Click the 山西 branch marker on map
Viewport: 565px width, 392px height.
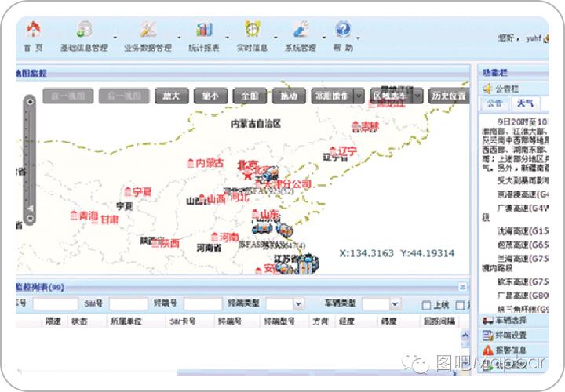(202, 198)
